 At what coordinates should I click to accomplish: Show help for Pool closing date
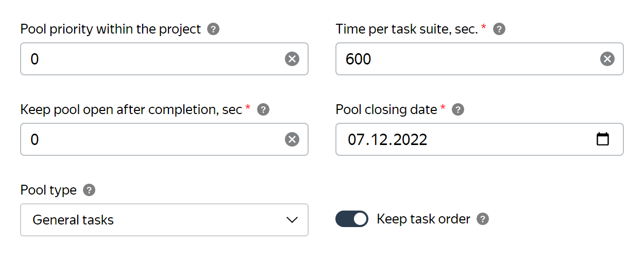pos(458,110)
